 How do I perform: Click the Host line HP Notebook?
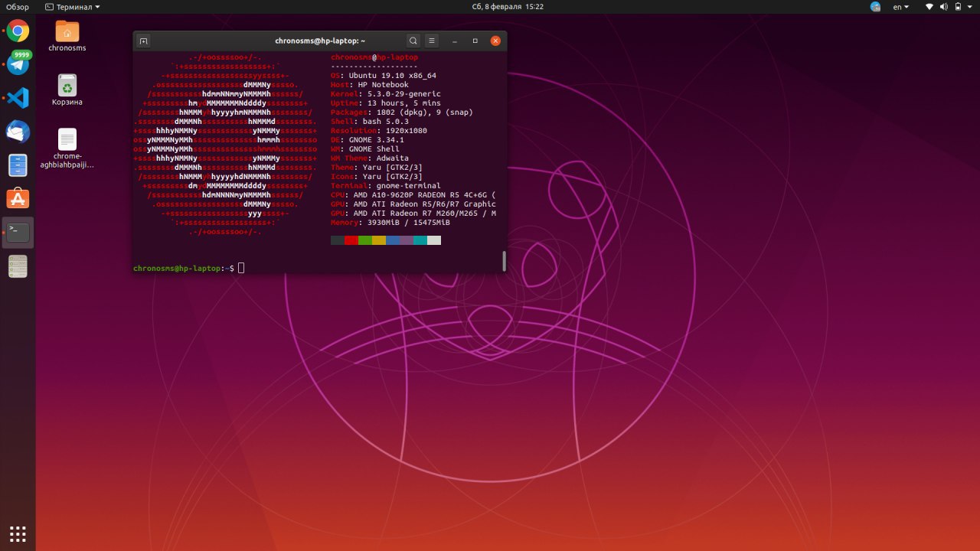point(370,85)
